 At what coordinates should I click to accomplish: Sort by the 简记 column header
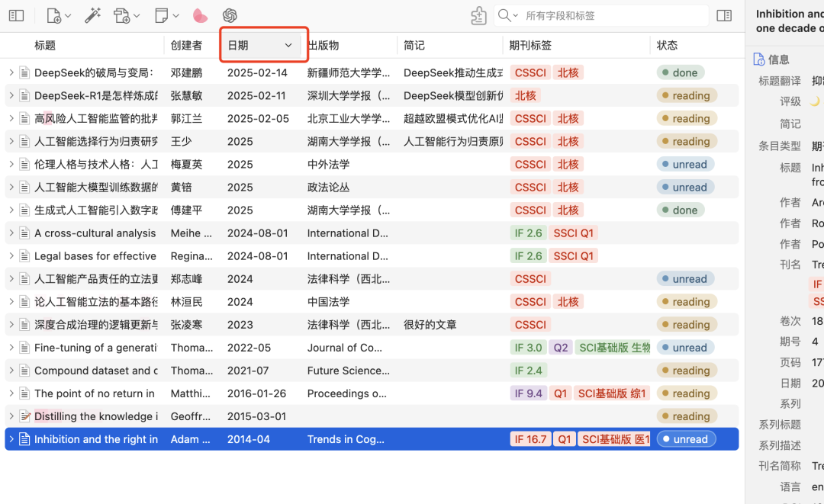click(414, 46)
